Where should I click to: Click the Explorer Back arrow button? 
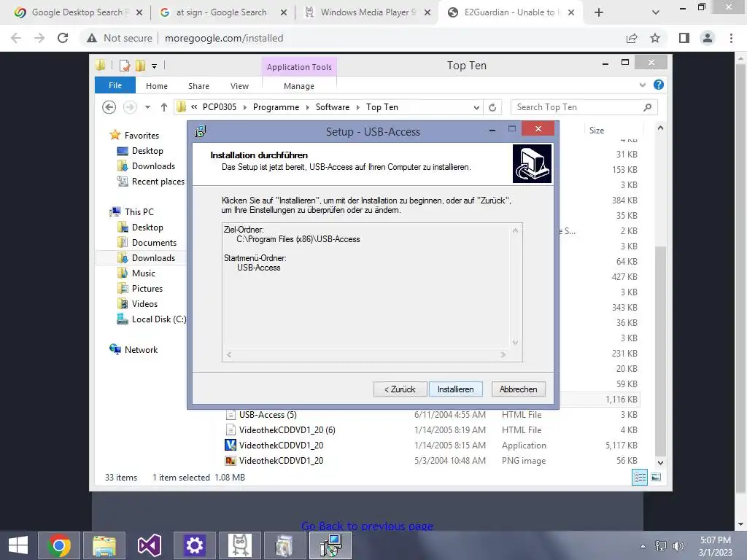click(x=109, y=107)
